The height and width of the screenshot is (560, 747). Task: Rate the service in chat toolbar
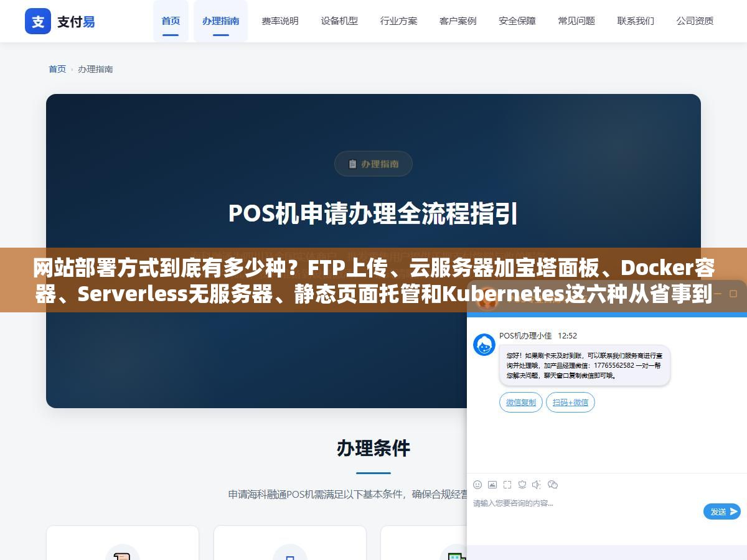pyautogui.click(x=522, y=485)
